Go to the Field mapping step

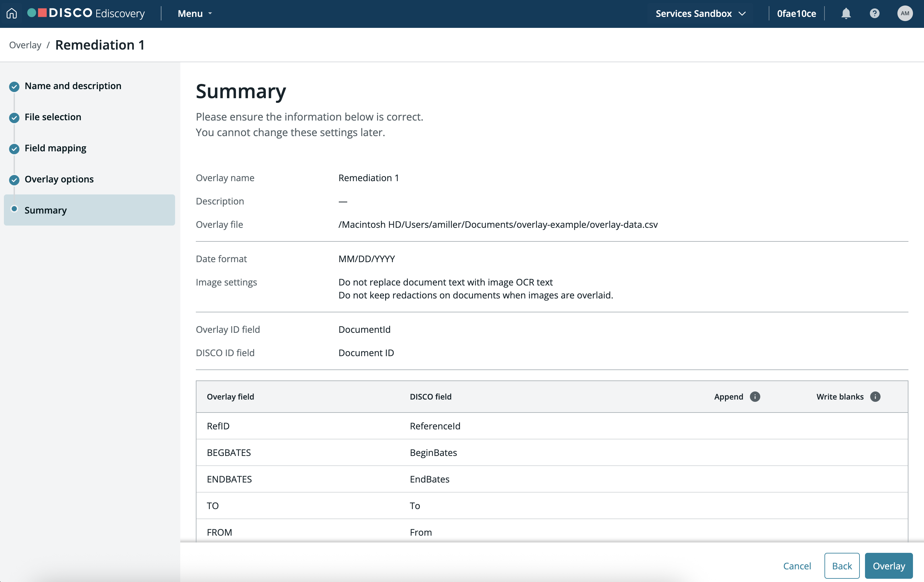[x=55, y=148]
